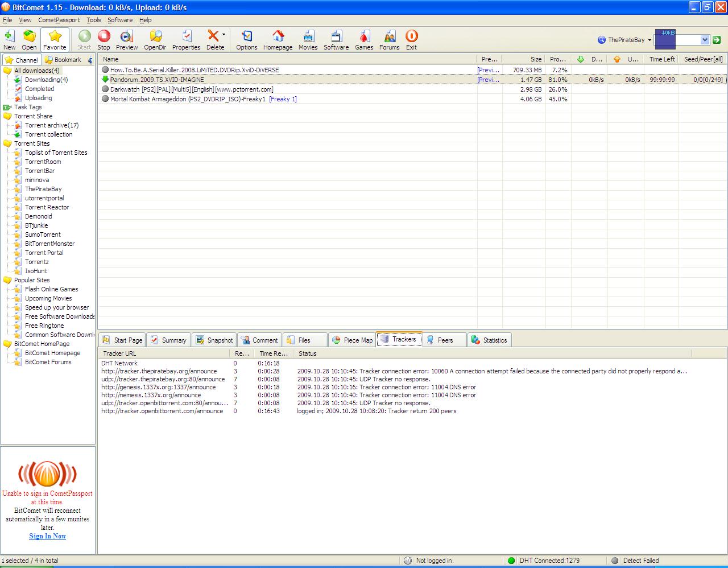This screenshot has width=728, height=568.
Task: Open the TorrentRoom site link
Action: pyautogui.click(x=43, y=162)
